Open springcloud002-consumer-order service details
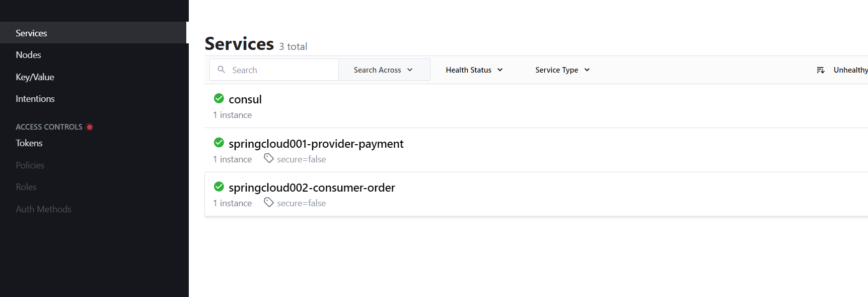The height and width of the screenshot is (297, 868). coord(312,188)
